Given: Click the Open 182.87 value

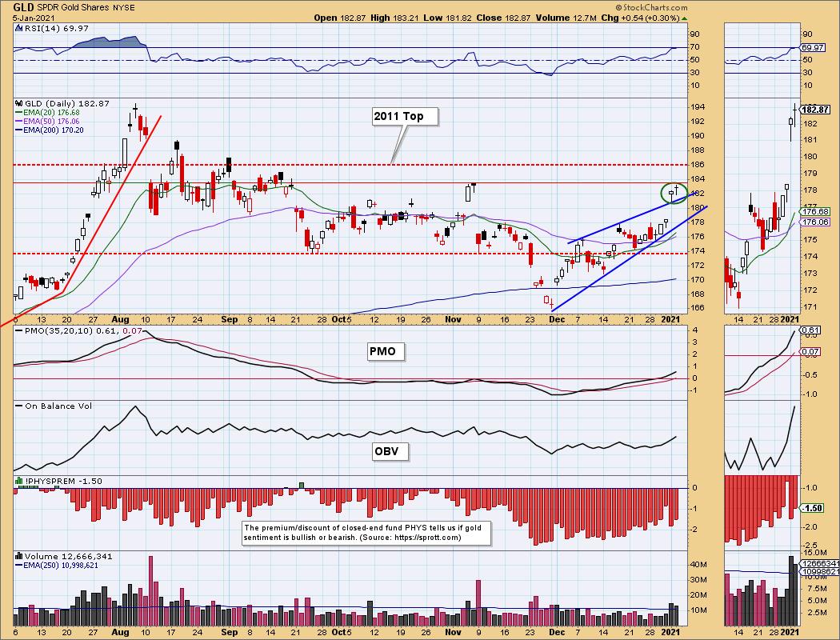Looking at the screenshot, I should click(x=340, y=18).
